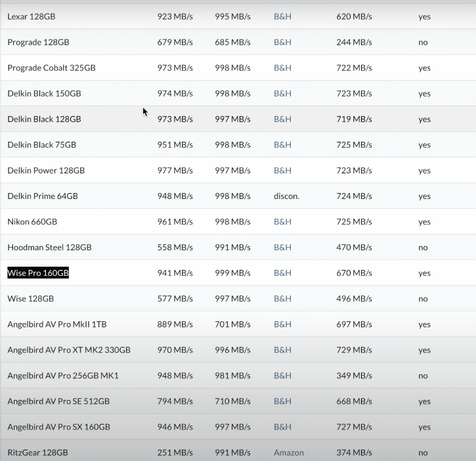Image resolution: width=476 pixels, height=461 pixels.
Task: Select the Lexar 128GB card name
Action: point(32,16)
